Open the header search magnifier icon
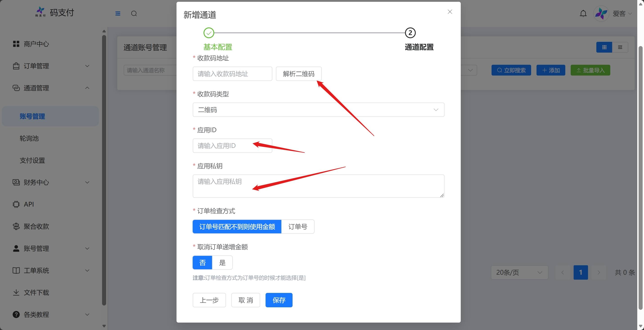The height and width of the screenshot is (330, 644). tap(134, 13)
